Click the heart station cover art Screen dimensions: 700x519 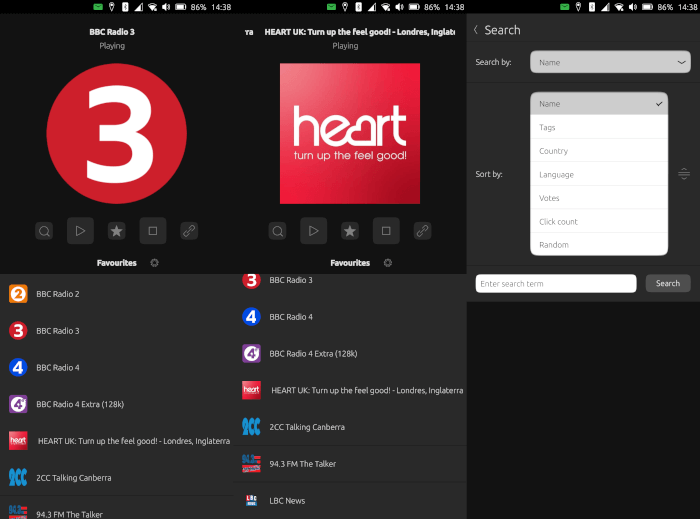(350, 133)
